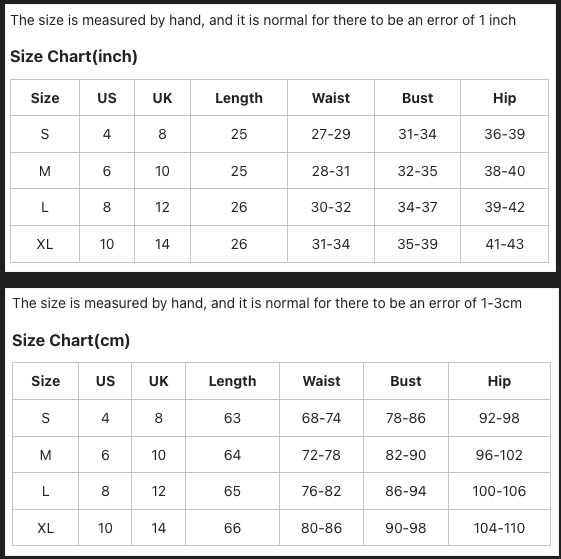
Task: Click the Size Chart(cm) heading
Action: (x=71, y=340)
